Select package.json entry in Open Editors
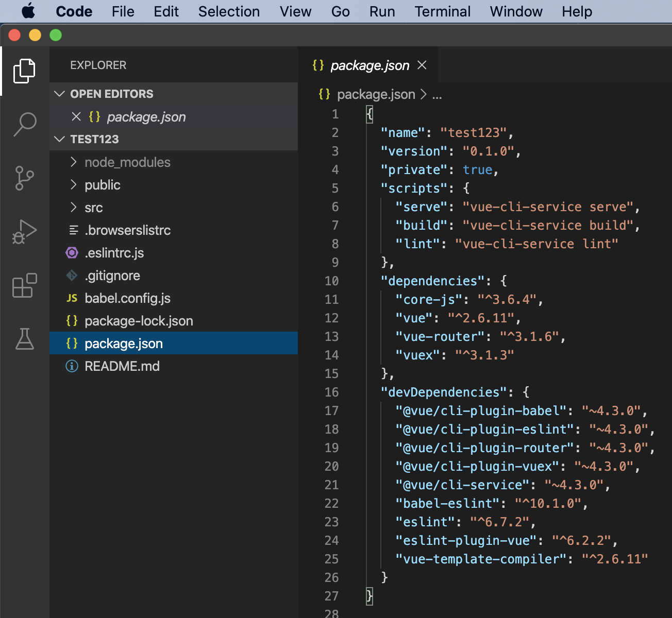672x618 pixels. click(174, 117)
